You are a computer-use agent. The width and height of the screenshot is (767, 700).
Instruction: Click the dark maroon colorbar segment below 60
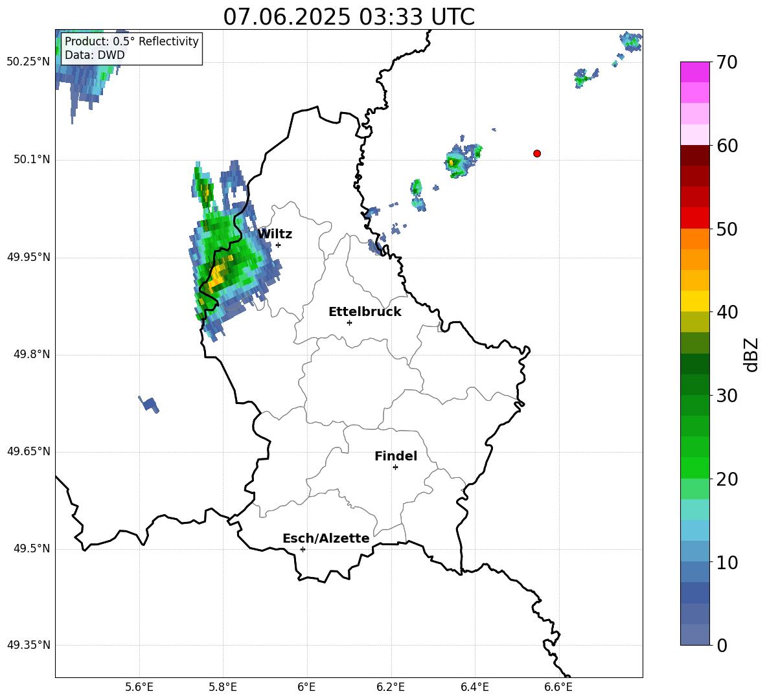pos(695,155)
